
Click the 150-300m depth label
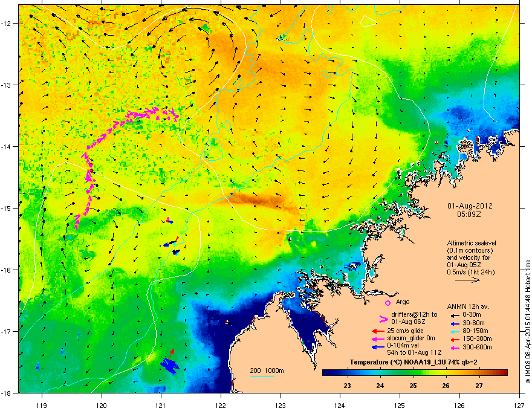click(x=477, y=338)
